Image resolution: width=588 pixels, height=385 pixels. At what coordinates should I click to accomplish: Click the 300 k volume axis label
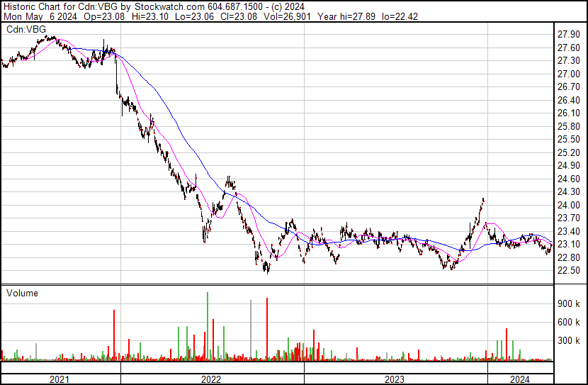(x=568, y=340)
